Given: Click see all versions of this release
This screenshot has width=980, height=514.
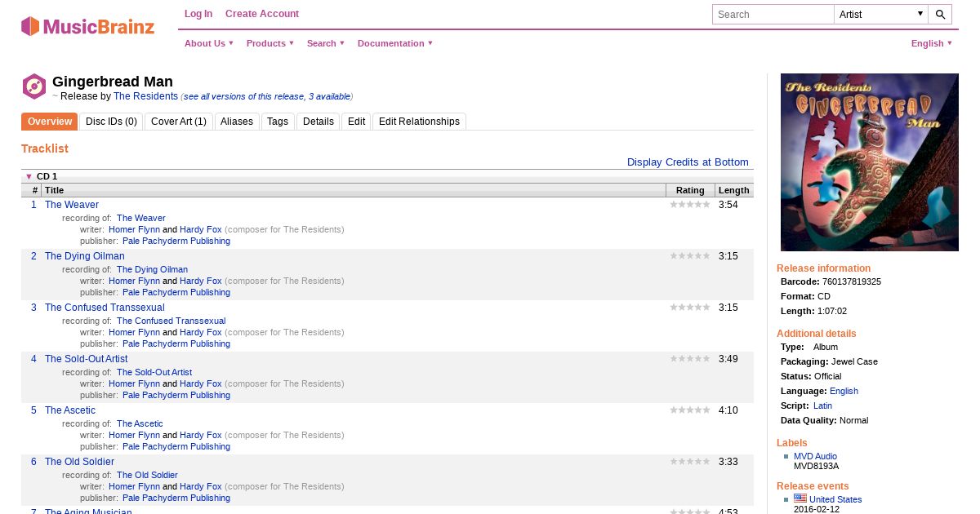Looking at the screenshot, I should (x=266, y=96).
